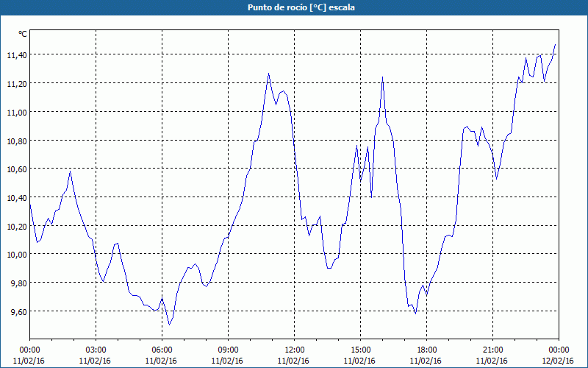Screen dimensions: 588x368
Task: Click the 12:00 time axis label
Action: 295,350
